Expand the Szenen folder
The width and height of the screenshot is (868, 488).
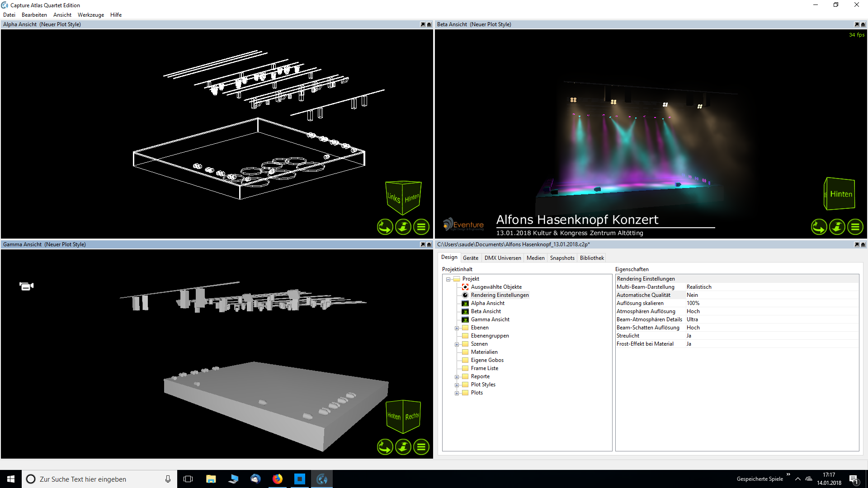point(457,344)
